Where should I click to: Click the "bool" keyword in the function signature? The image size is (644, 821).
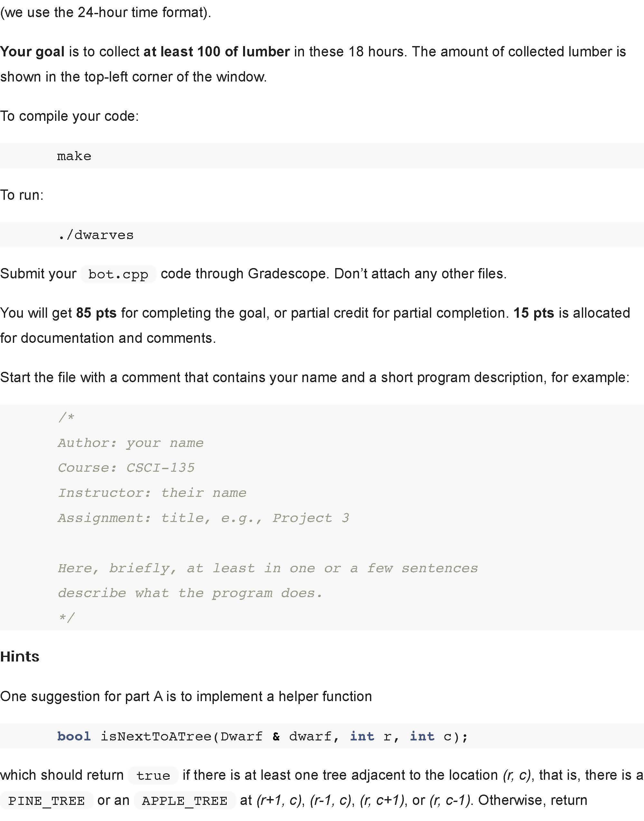tap(74, 736)
